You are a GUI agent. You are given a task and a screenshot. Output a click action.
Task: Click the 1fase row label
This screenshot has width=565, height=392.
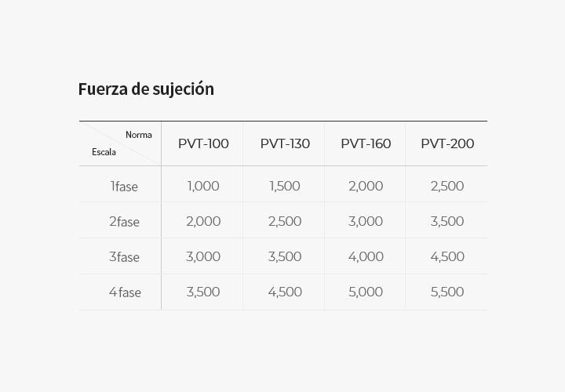124,187
